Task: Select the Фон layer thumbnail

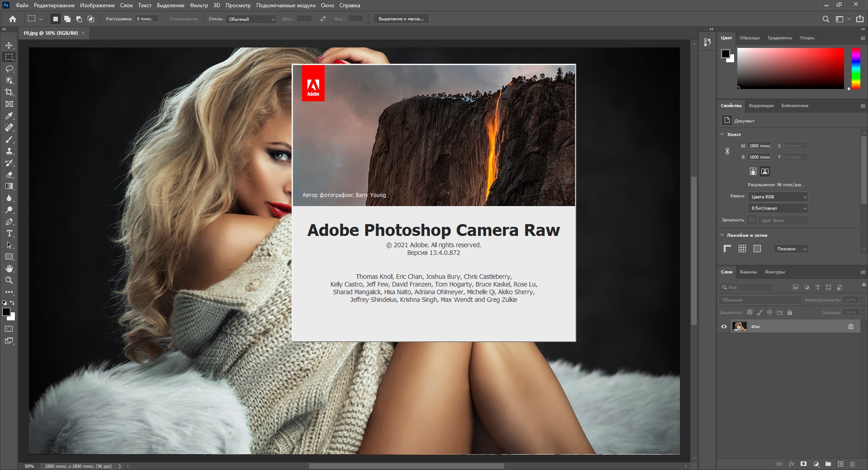Action: point(739,326)
